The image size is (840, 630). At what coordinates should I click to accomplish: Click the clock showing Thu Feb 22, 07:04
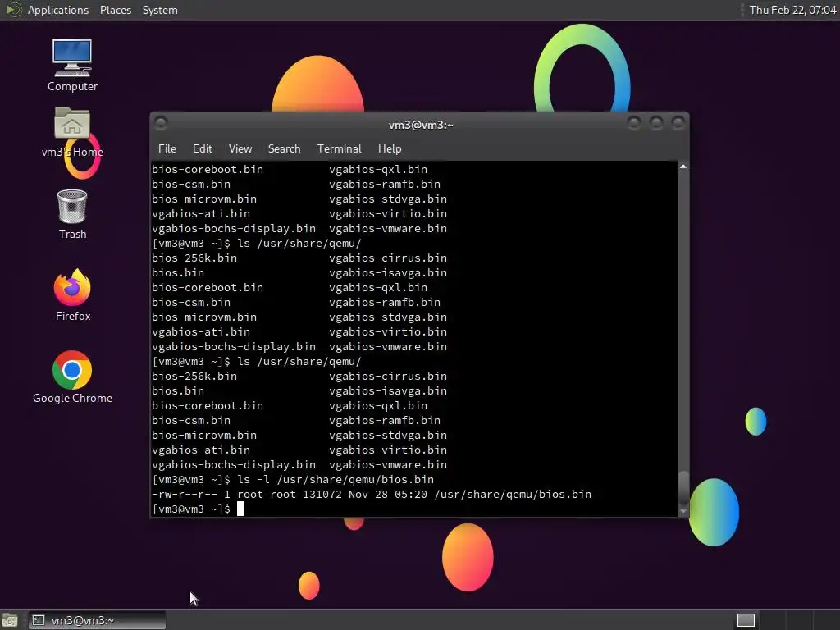click(x=792, y=10)
